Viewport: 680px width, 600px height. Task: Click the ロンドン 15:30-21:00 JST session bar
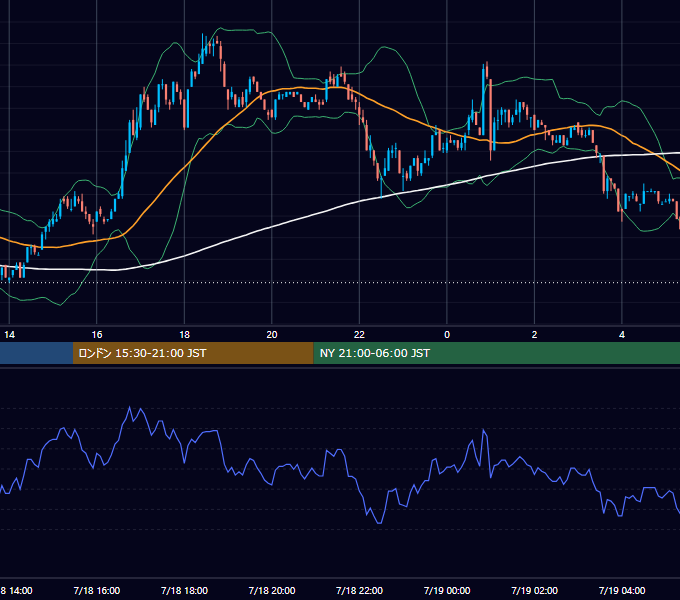(x=193, y=353)
